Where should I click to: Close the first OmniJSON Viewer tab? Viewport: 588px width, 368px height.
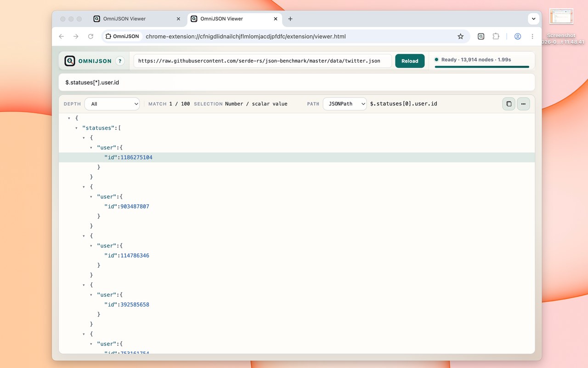tap(179, 19)
